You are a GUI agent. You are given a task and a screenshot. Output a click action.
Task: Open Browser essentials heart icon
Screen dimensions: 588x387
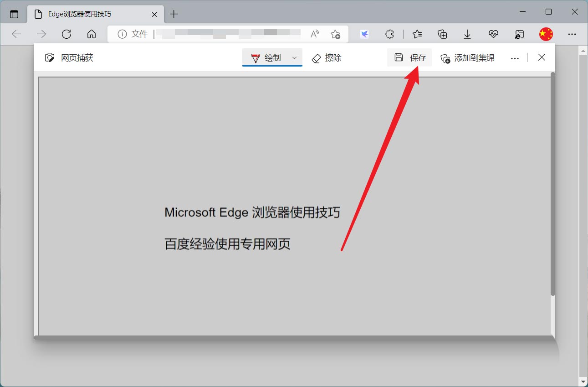point(492,34)
